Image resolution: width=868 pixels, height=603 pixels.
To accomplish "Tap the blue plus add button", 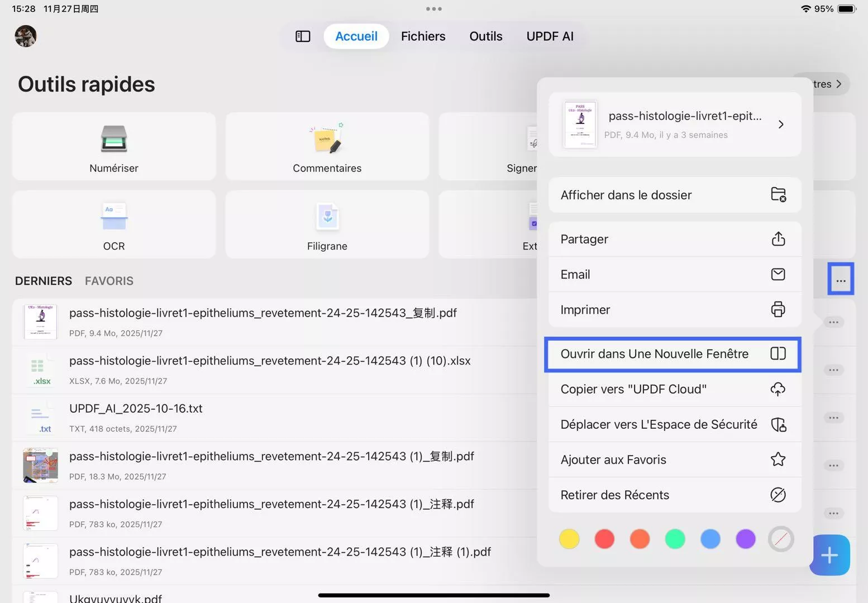I will [x=830, y=555].
